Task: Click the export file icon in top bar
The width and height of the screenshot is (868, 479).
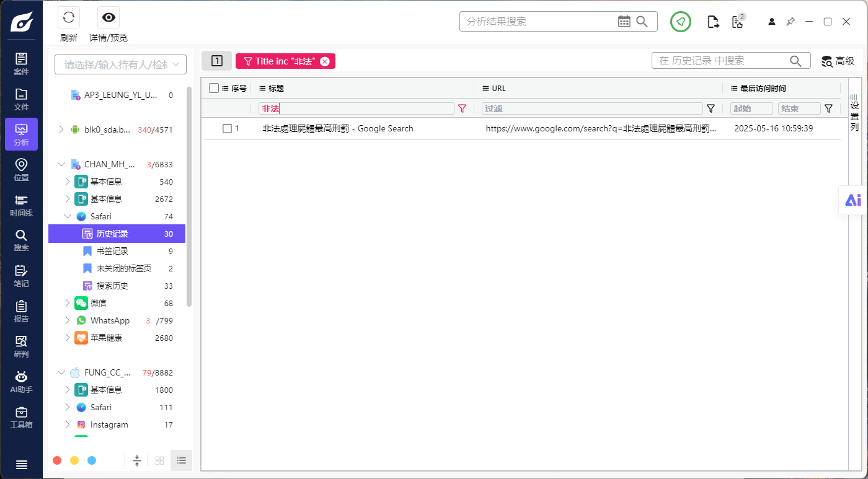Action: coord(714,22)
